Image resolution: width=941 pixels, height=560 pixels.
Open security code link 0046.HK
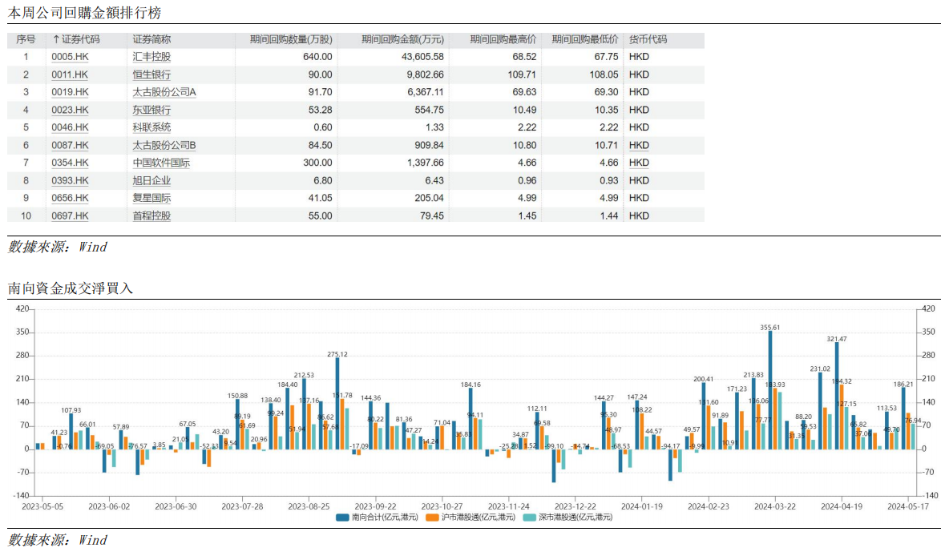pos(70,127)
